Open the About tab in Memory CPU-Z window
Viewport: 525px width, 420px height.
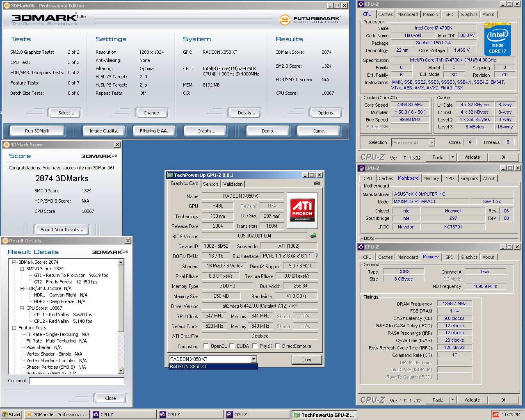tap(488, 257)
